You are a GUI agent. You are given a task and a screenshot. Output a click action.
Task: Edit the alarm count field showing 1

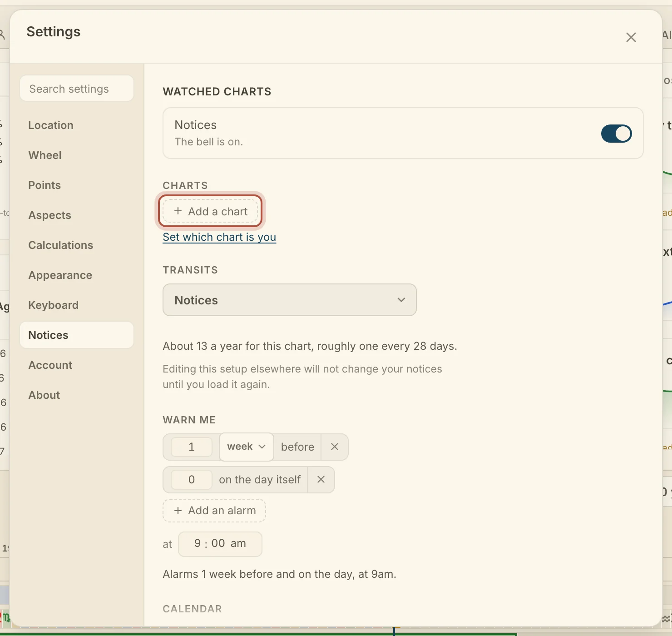click(192, 447)
